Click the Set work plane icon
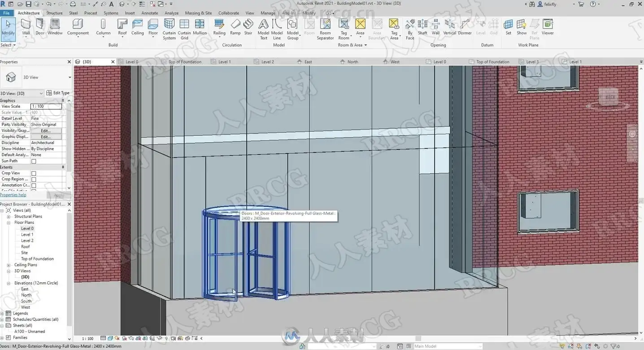Screen dimensions: 644x350 pos(508,27)
